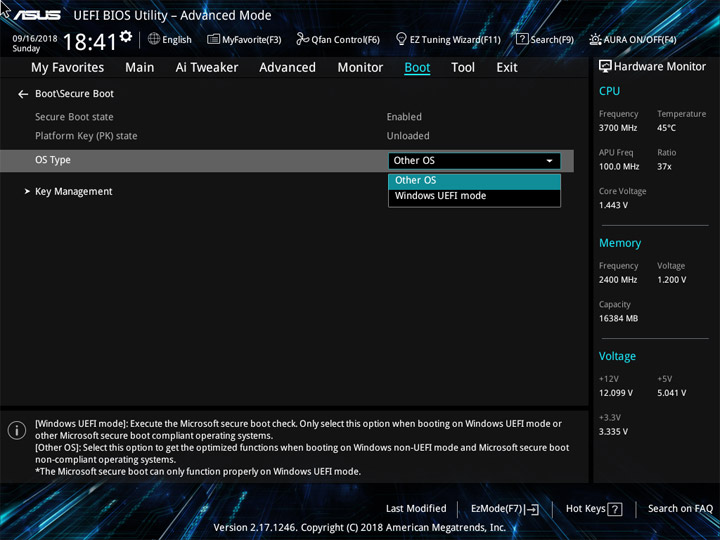Screen dimensions: 720x540
Task: Click the date 09/16/2018
Action: 35,39
